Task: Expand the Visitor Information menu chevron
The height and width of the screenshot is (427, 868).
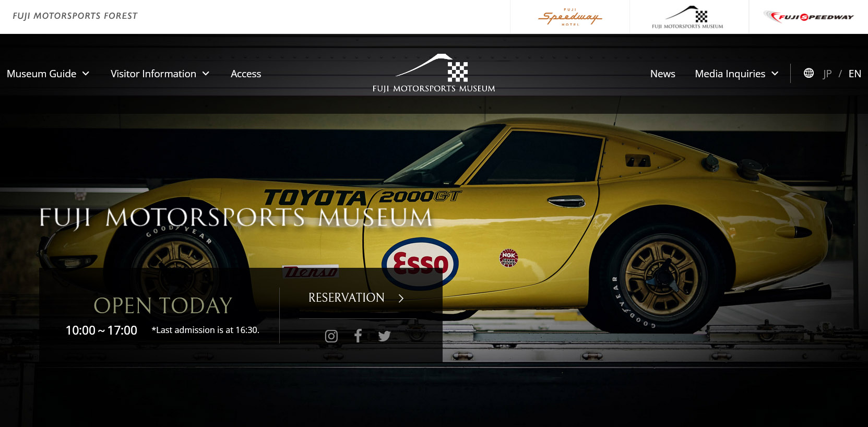Action: 206,74
